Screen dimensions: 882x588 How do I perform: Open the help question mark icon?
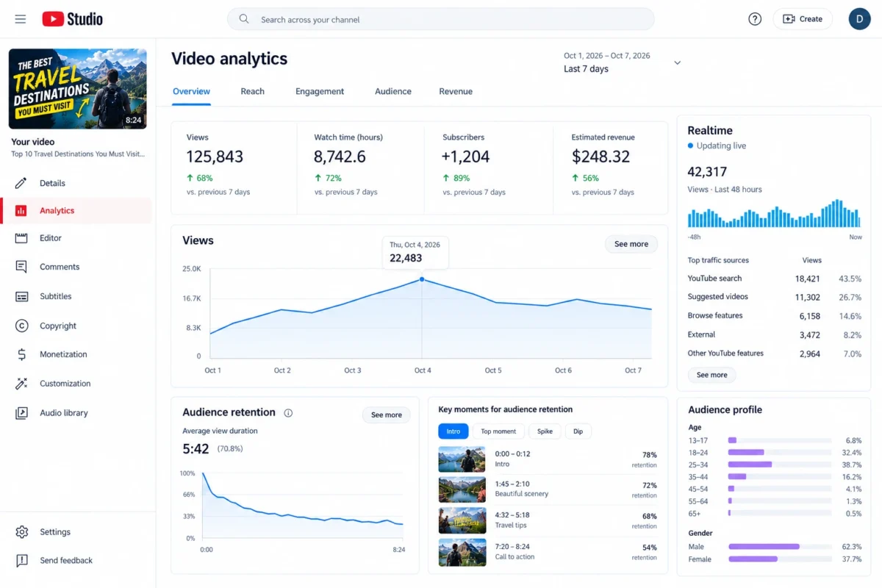click(755, 19)
